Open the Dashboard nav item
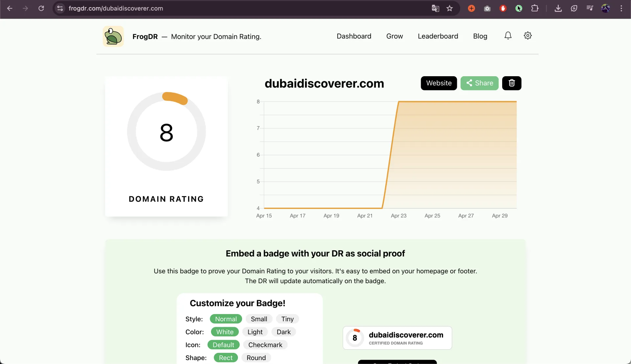The width and height of the screenshot is (631, 364). [x=354, y=36]
